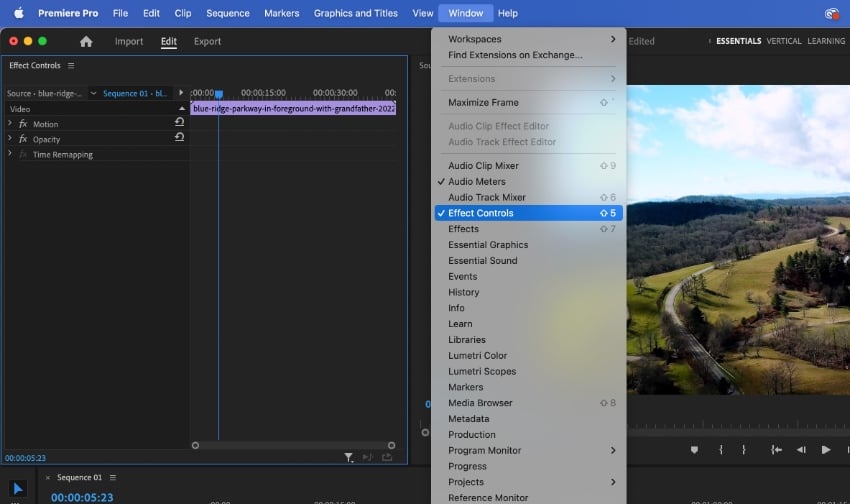Open the Help menu
Viewport: 850px width, 504px height.
pos(507,13)
